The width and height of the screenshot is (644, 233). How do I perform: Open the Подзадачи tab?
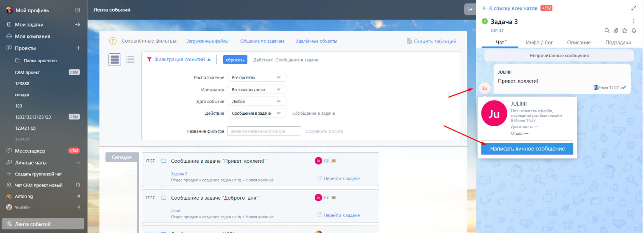[618, 43]
